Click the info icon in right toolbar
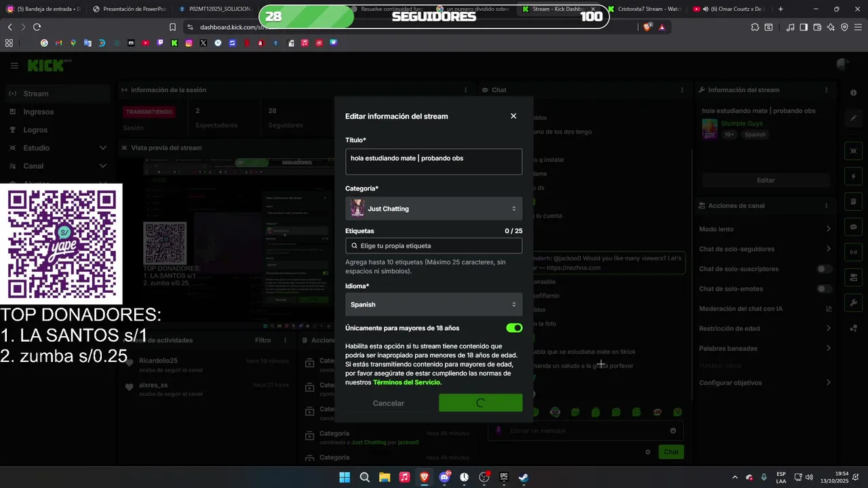 point(853,93)
